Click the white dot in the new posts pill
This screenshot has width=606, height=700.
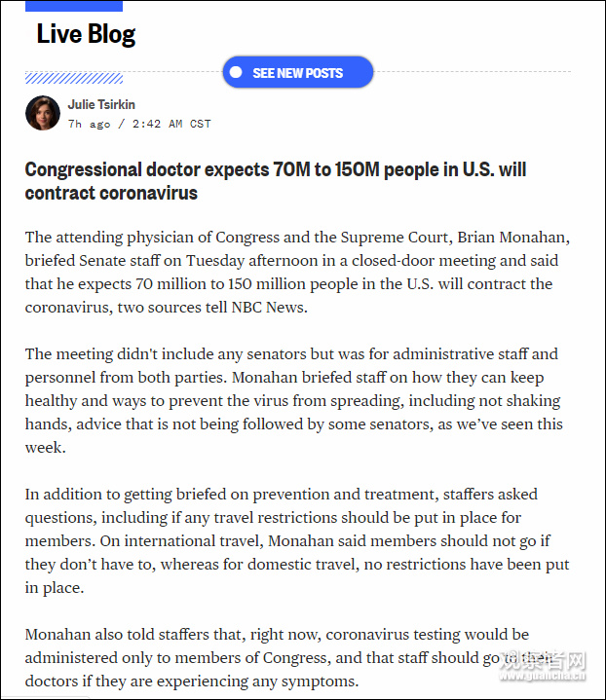pyautogui.click(x=236, y=73)
